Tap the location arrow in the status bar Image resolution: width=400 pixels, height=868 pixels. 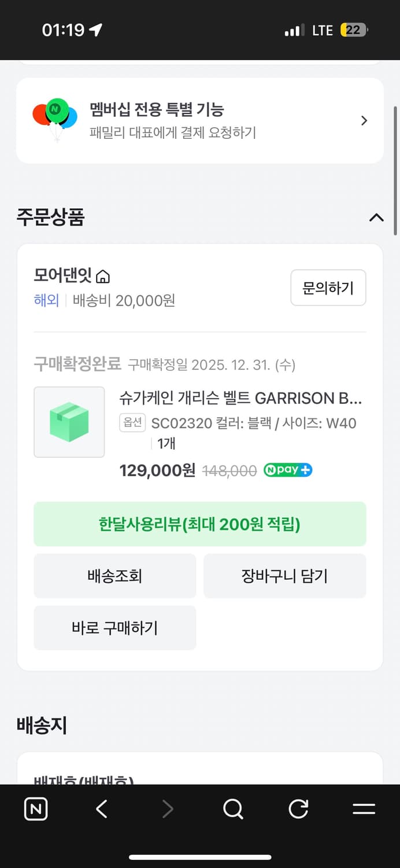(x=96, y=29)
